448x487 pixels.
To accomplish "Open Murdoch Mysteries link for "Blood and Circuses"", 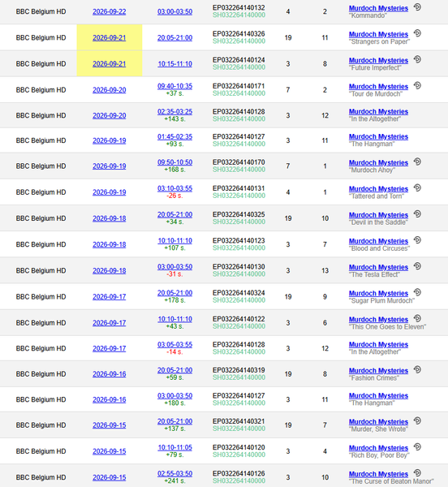I will [378, 241].
